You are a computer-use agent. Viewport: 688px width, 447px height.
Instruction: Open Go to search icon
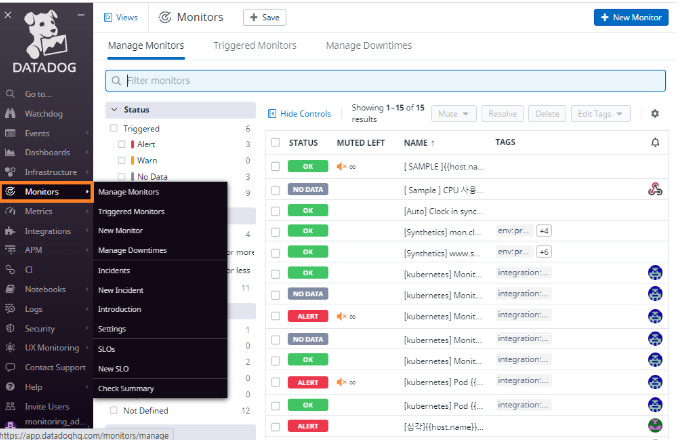[10, 94]
